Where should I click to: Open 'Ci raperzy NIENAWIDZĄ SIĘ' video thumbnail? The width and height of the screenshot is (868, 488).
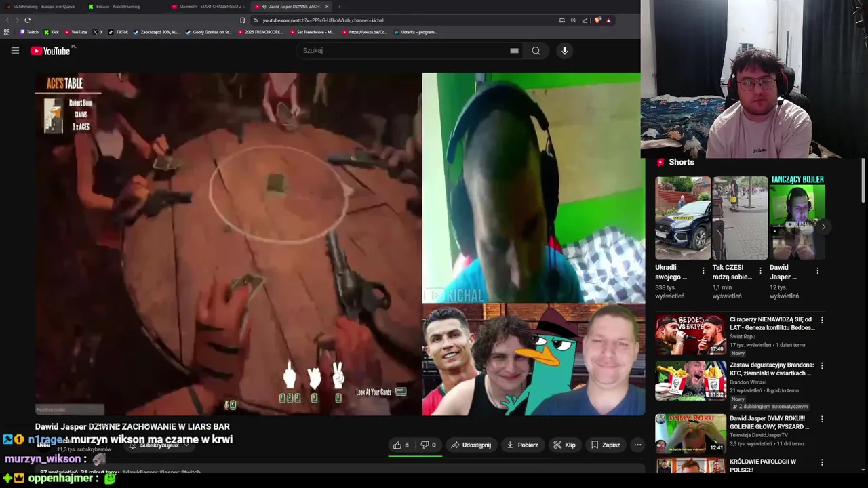click(x=690, y=335)
